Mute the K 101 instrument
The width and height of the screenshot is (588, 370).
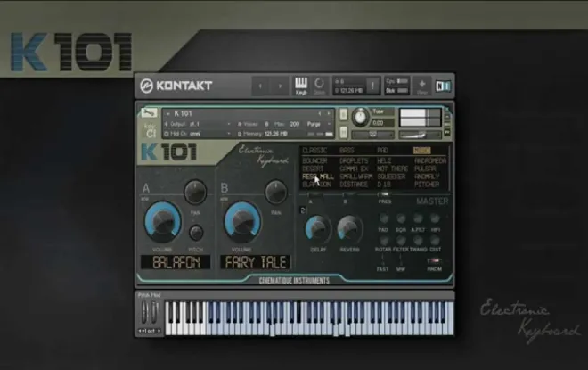[343, 132]
